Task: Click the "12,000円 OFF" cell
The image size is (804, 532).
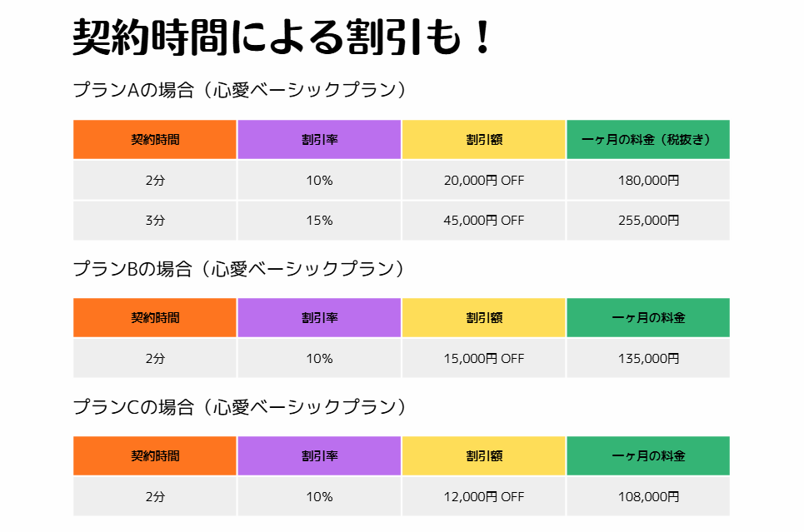Action: pyautogui.click(x=484, y=497)
